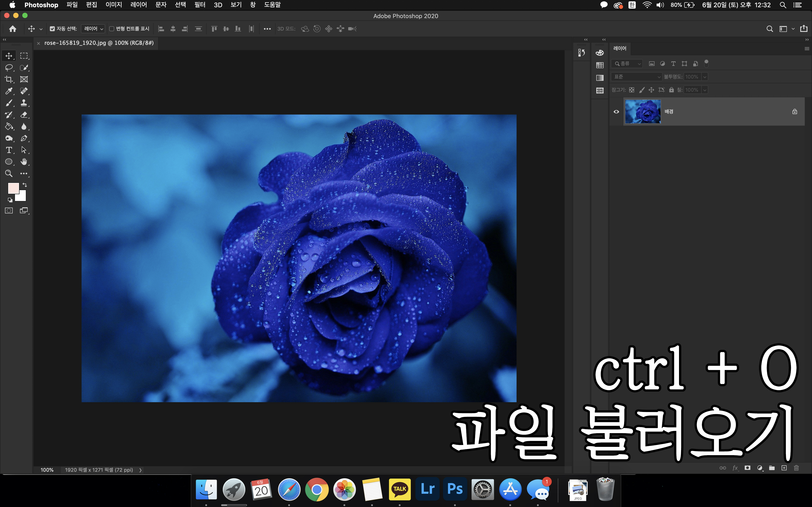Hide the 배경 layer with eye icon
812x507 pixels.
pyautogui.click(x=616, y=112)
